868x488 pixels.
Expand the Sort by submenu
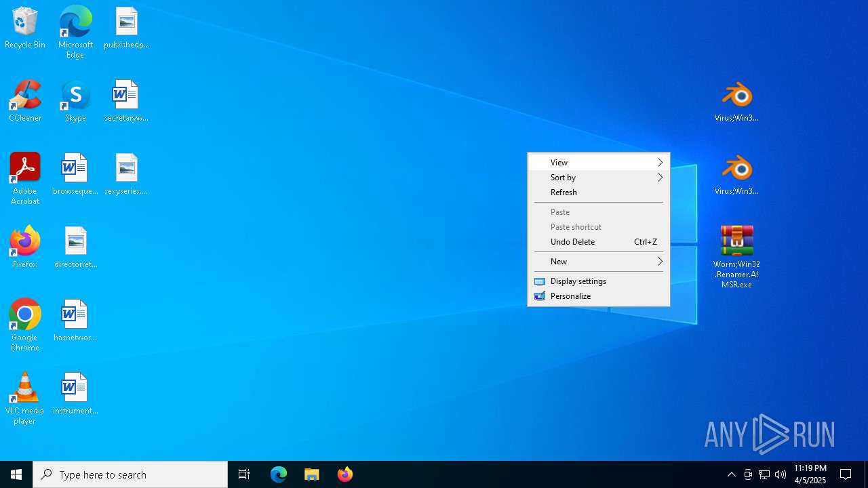(599, 178)
